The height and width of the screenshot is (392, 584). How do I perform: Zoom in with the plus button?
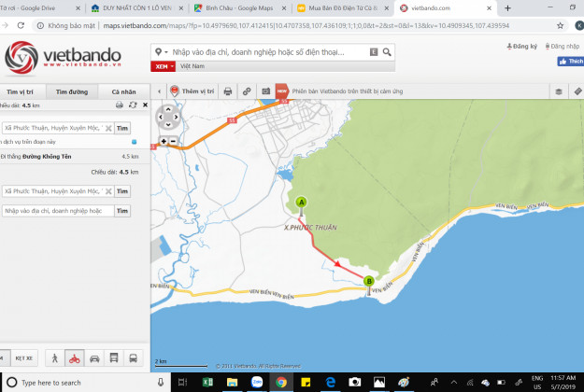tap(164, 142)
